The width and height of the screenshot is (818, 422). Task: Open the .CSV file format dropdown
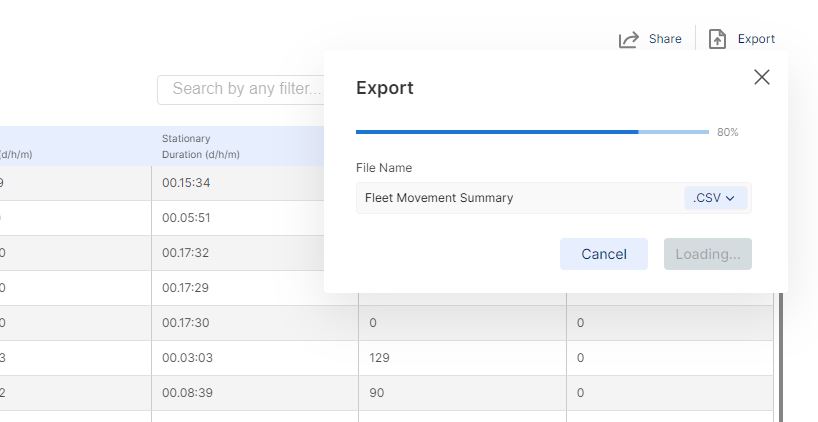coord(715,198)
